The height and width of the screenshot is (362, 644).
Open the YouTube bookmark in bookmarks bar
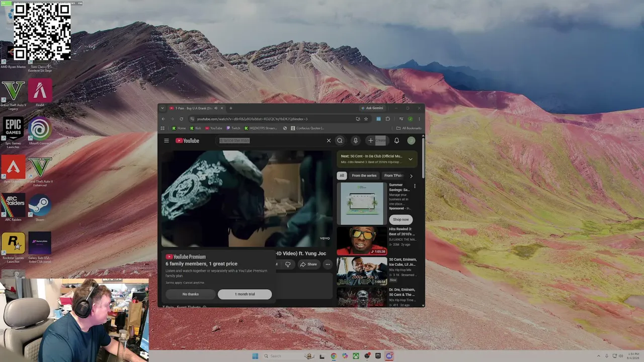click(213, 128)
